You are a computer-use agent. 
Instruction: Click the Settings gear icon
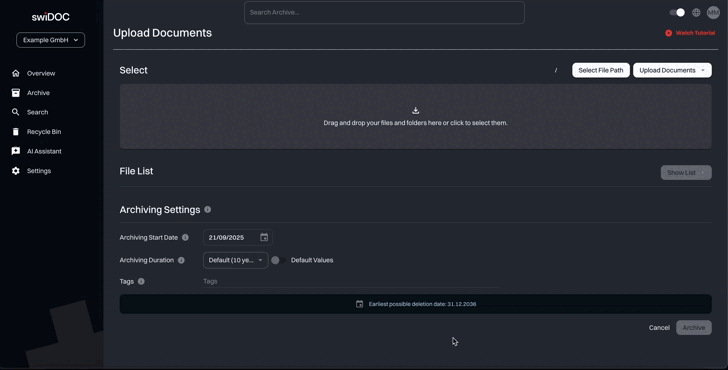coord(16,171)
